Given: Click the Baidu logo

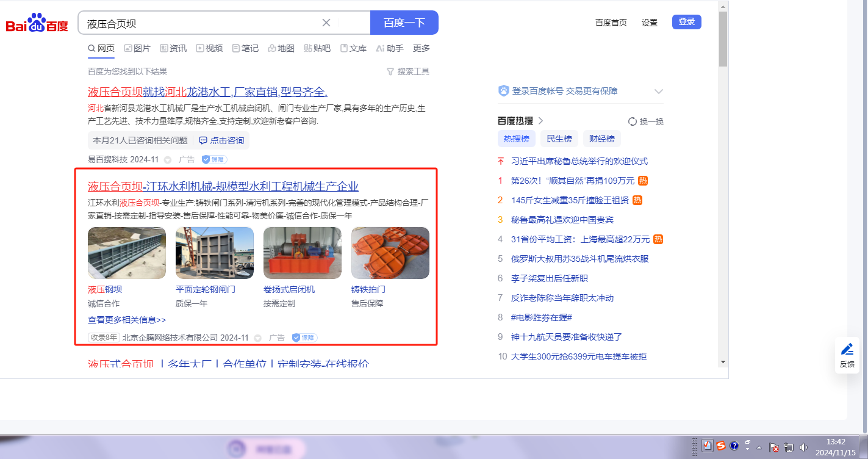Looking at the screenshot, I should 37,23.
